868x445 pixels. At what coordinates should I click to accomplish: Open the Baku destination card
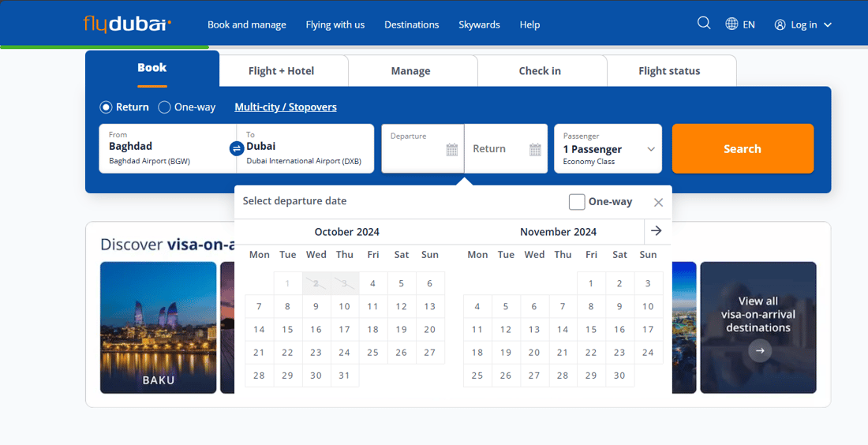(159, 327)
